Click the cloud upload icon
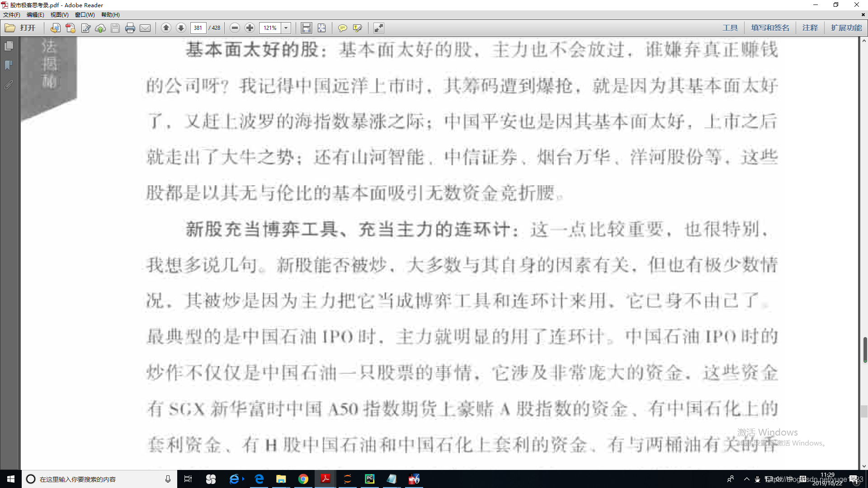868x488 pixels. 100,28
